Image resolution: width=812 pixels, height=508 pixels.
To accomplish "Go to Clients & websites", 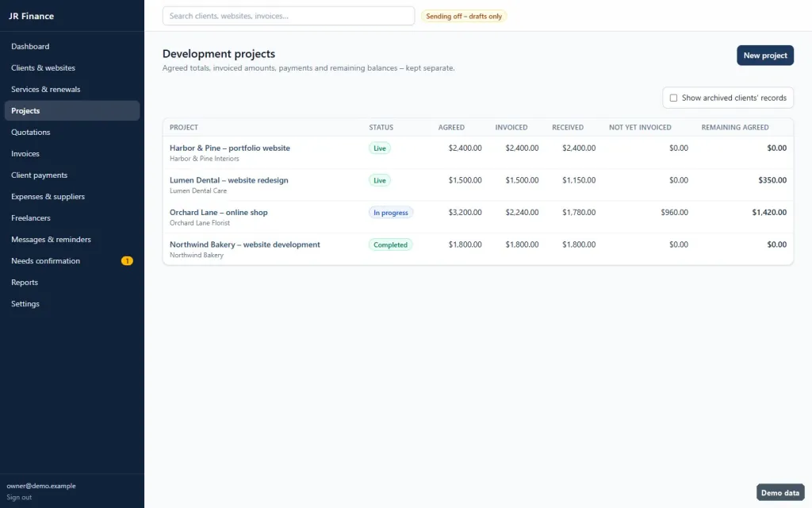I will point(72,68).
